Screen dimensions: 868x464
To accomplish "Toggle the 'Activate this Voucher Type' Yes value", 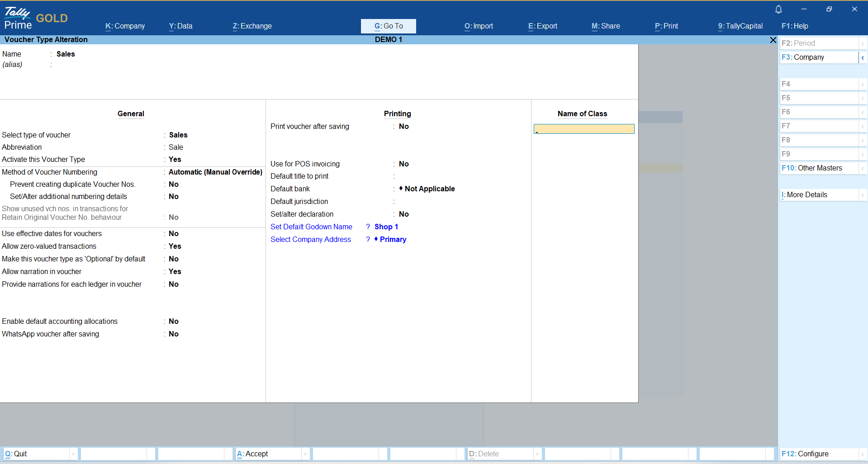I will 175,160.
